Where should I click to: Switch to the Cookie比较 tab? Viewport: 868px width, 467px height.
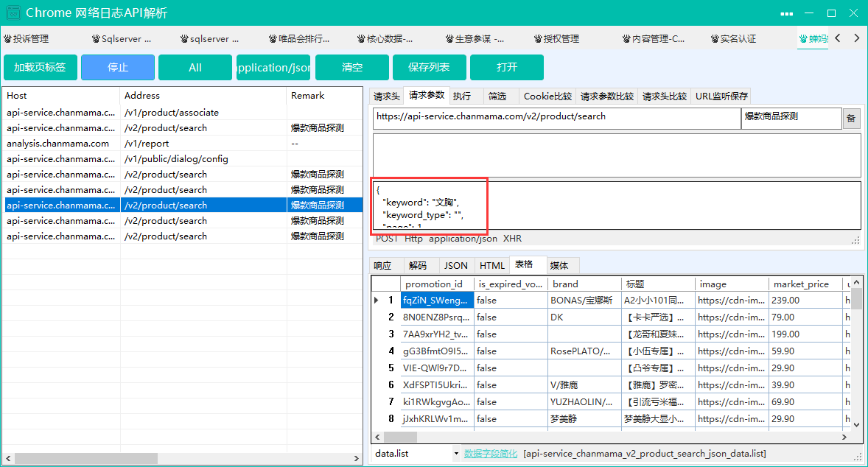[547, 96]
